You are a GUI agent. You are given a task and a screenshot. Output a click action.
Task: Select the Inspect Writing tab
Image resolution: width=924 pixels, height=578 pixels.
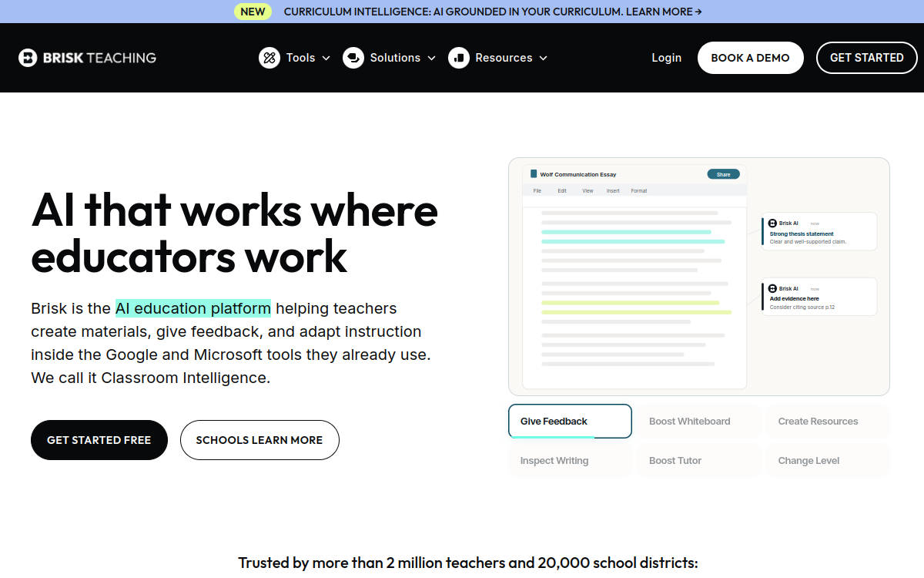point(570,461)
